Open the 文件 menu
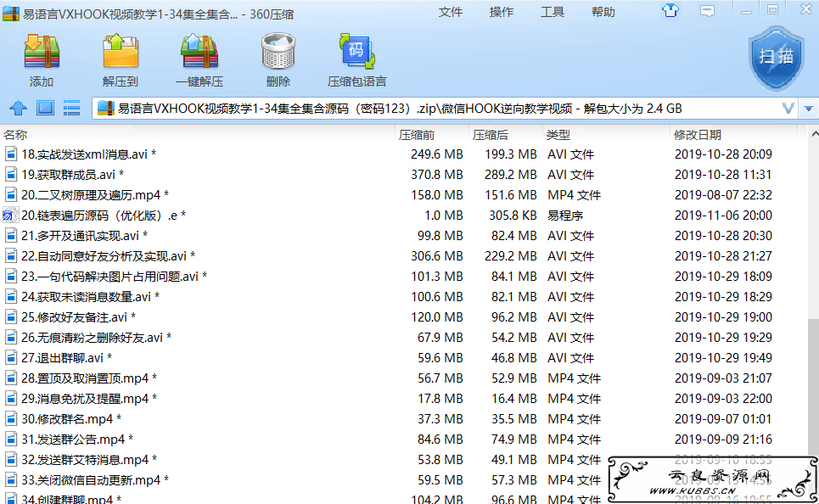 [451, 12]
